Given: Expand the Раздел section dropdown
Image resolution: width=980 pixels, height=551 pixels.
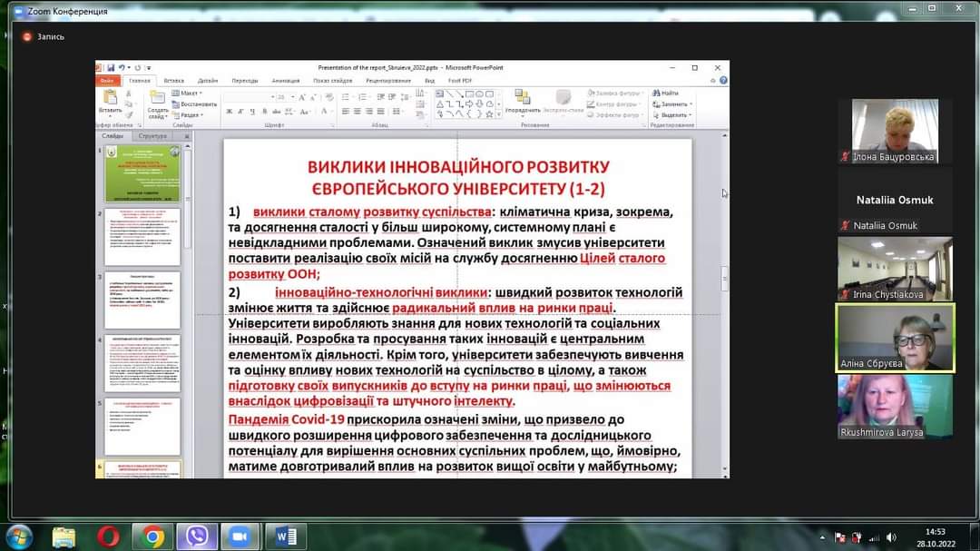Looking at the screenshot, I should tap(190, 115).
